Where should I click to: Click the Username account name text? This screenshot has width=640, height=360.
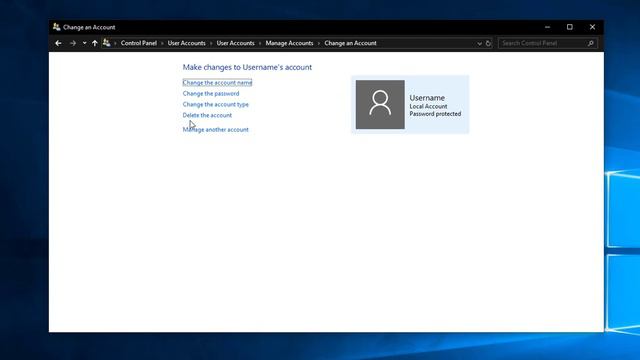tap(427, 98)
